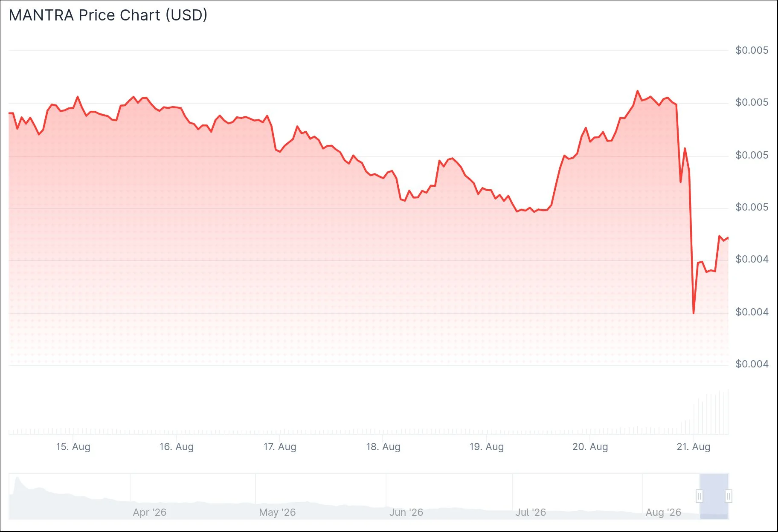778x532 pixels.
Task: Jump navigator to May '26
Action: pyautogui.click(x=277, y=512)
